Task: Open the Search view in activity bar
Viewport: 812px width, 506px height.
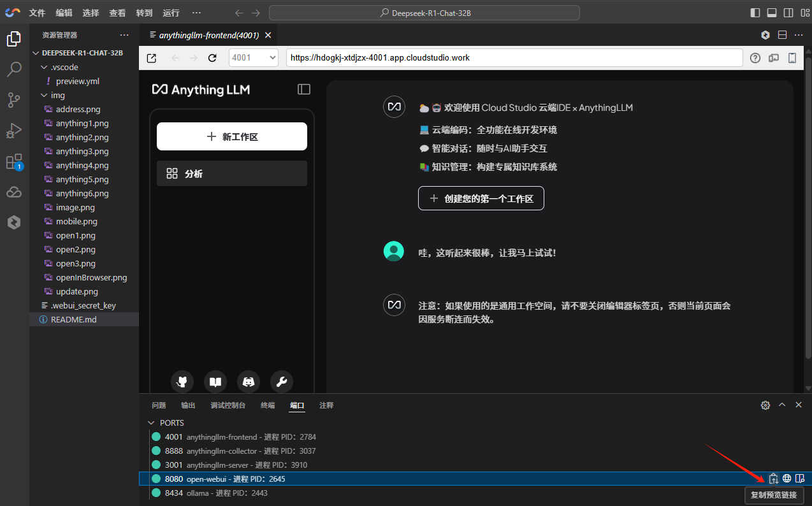Action: pos(14,69)
